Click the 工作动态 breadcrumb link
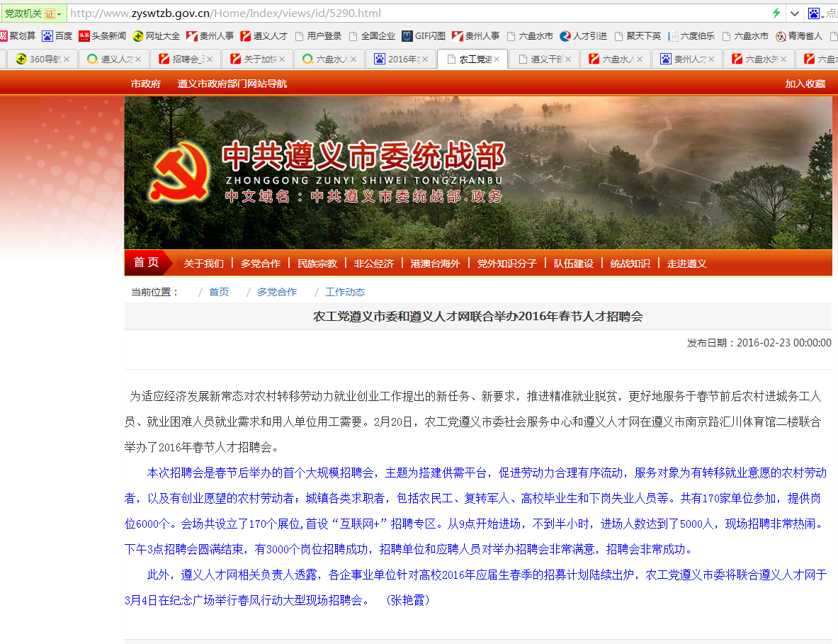838x644 pixels. coord(345,292)
